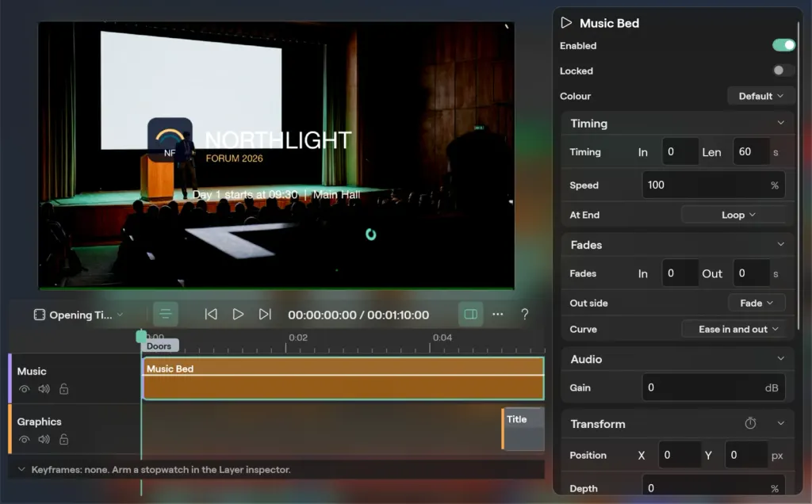Click the Speed percentage field
812x504 pixels.
pos(713,185)
